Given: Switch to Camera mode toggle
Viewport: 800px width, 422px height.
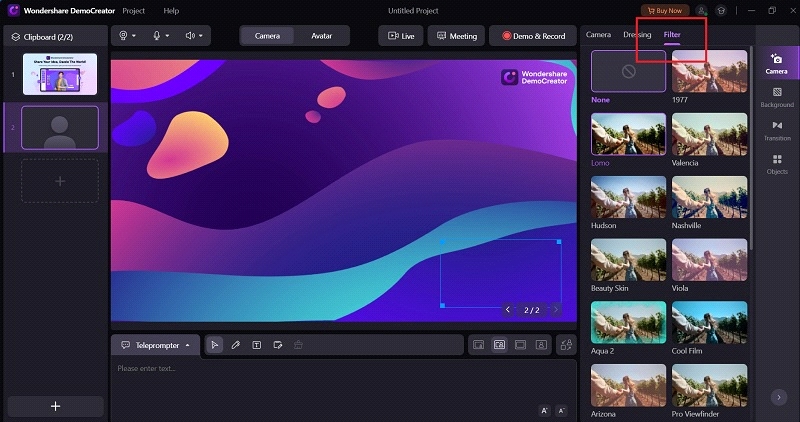Looking at the screenshot, I should coord(267,36).
